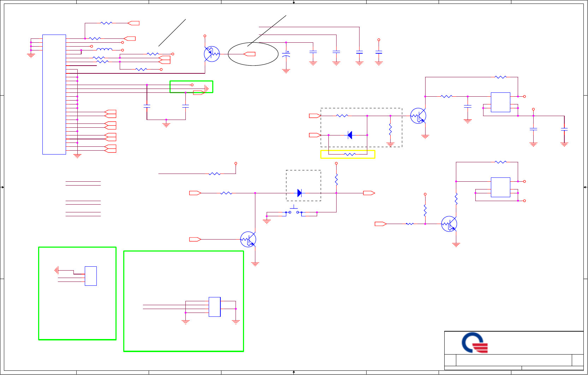Select the lower-right blue IC rectangle

[x=500, y=187]
